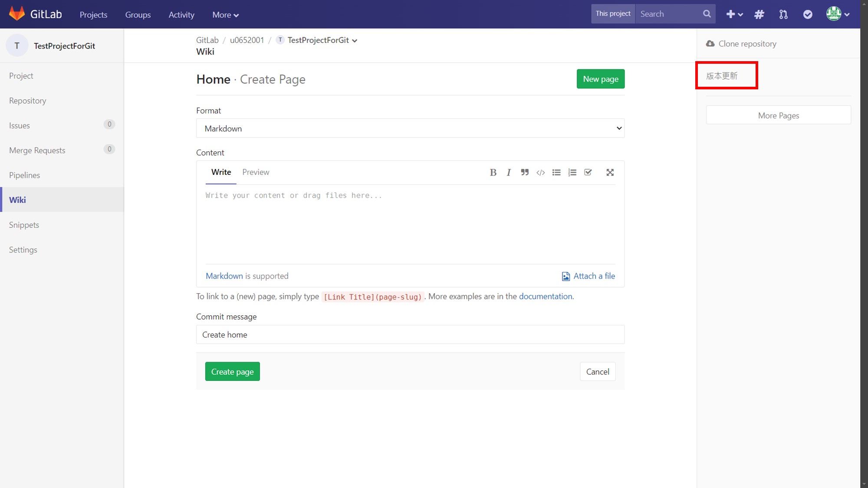Click the search magnifier icon
Image resolution: width=868 pixels, height=488 pixels.
click(707, 14)
